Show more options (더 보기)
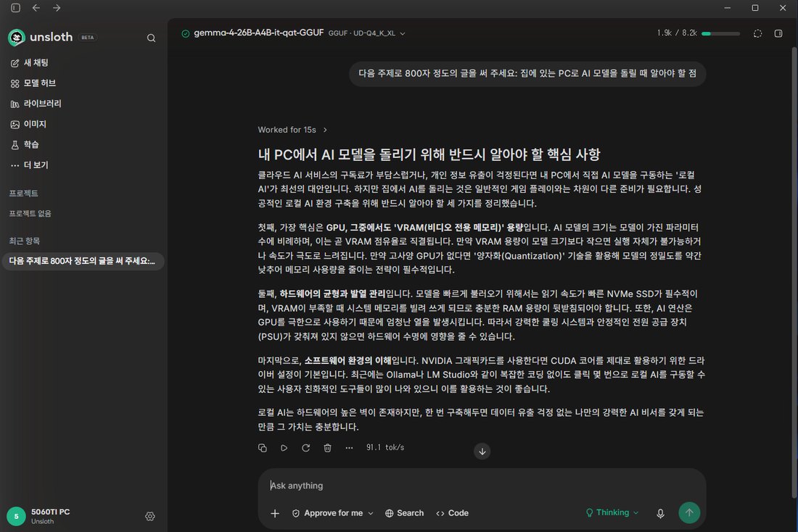This screenshot has height=532, width=798. coord(30,165)
